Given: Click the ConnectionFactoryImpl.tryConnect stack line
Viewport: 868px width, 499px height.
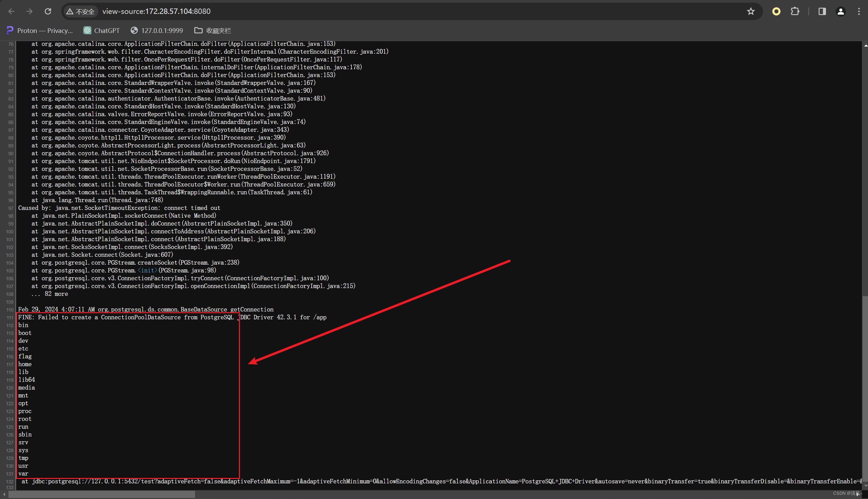Looking at the screenshot, I should click(180, 278).
